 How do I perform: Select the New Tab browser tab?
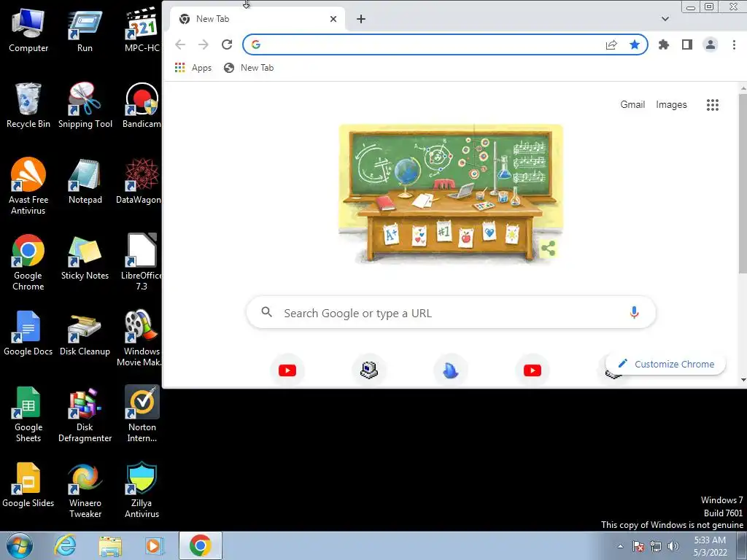coord(258,19)
